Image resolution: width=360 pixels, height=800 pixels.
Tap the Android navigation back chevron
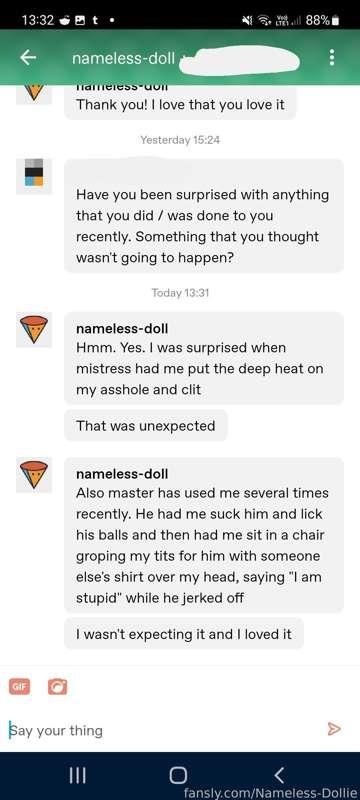(x=279, y=776)
